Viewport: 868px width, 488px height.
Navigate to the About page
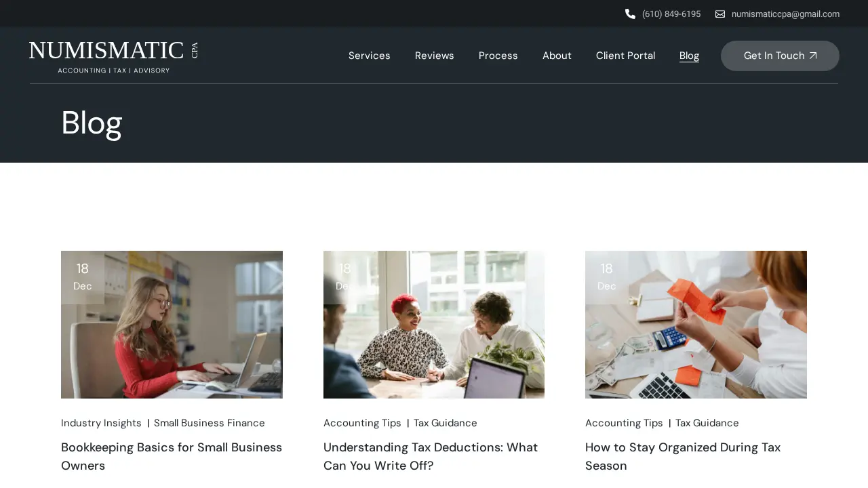pos(557,56)
